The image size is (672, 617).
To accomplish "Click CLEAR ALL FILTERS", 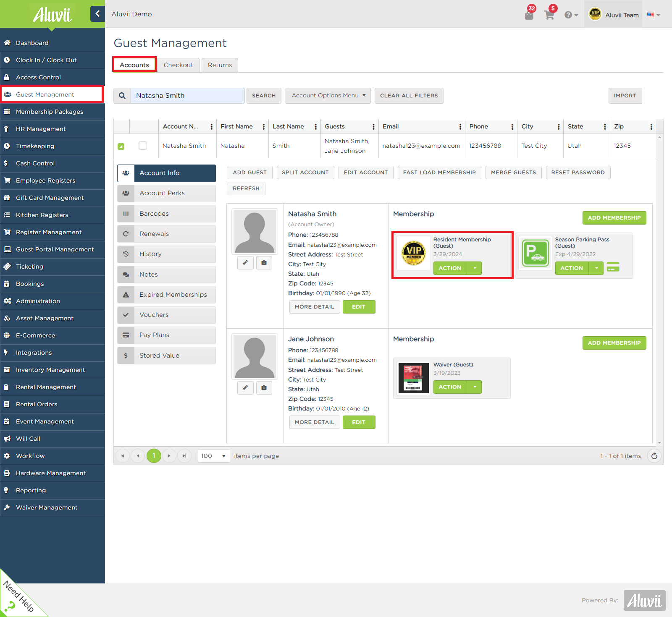I will click(409, 96).
